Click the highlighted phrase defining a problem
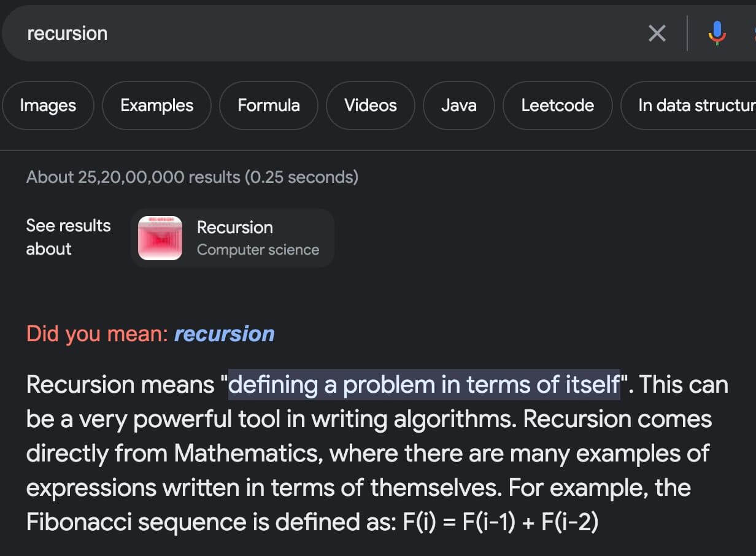 point(423,385)
